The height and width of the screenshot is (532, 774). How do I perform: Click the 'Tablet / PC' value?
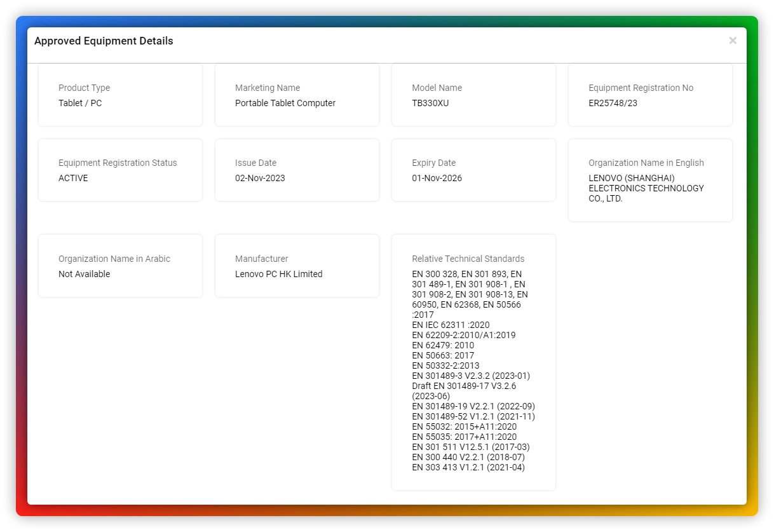(80, 103)
